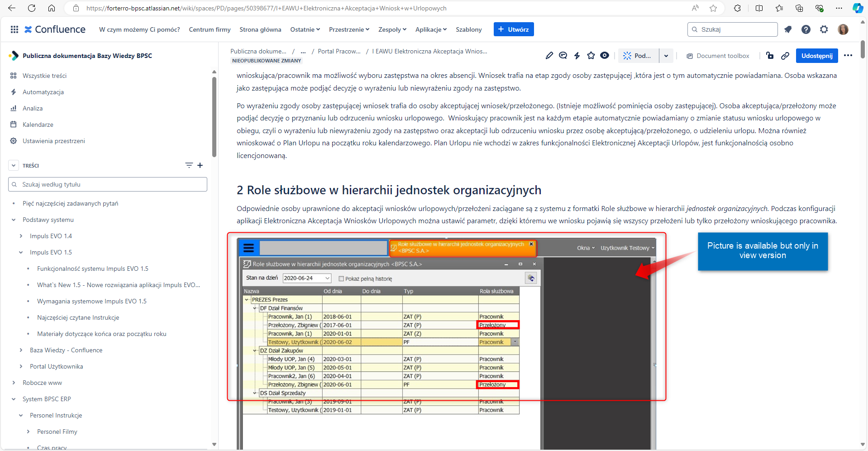The image size is (868, 451).
Task: Select Kalendarze in the sidebar
Action: tap(38, 125)
